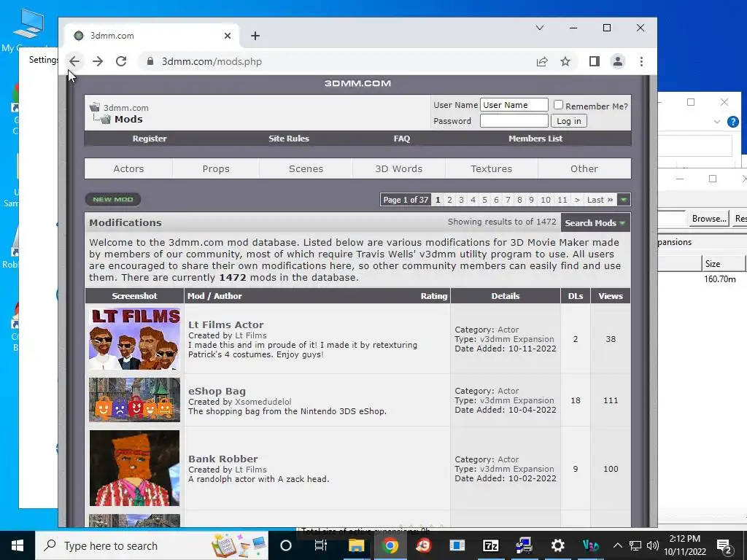Sort by the DLs column header
This screenshot has width=747, height=560.
[x=576, y=296]
